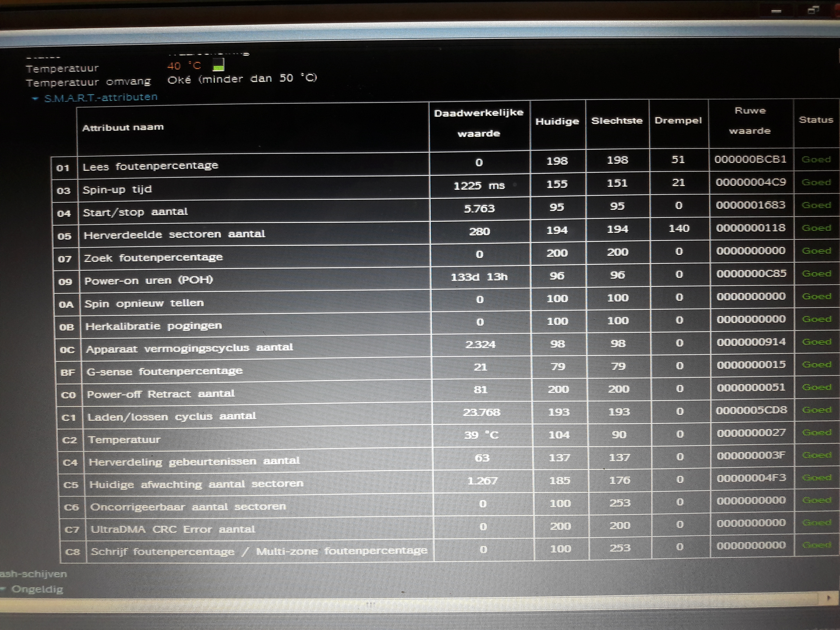Select the Huidige afwachting aantal sectoren row

[196, 484]
